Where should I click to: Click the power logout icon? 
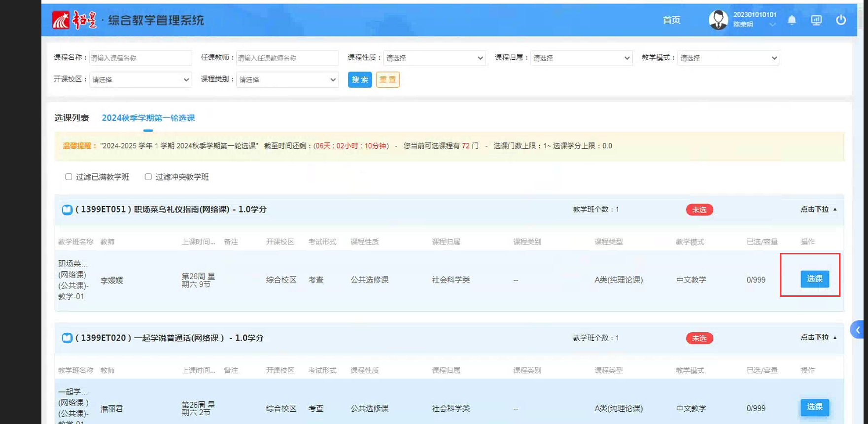pos(841,20)
